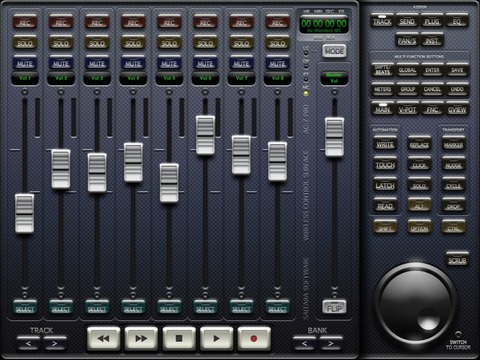Click the OPTION modifier button

419,227
